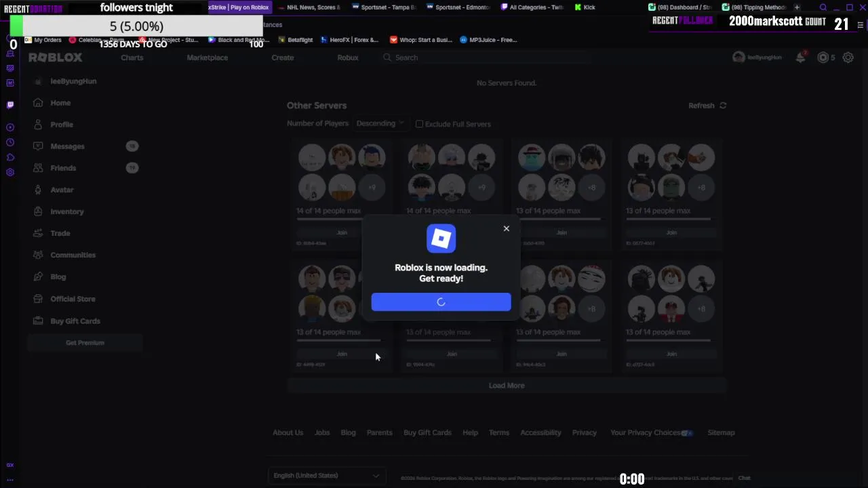Open the sidebar Buy Gift Cards icon
868x488 pixels.
coord(38,321)
